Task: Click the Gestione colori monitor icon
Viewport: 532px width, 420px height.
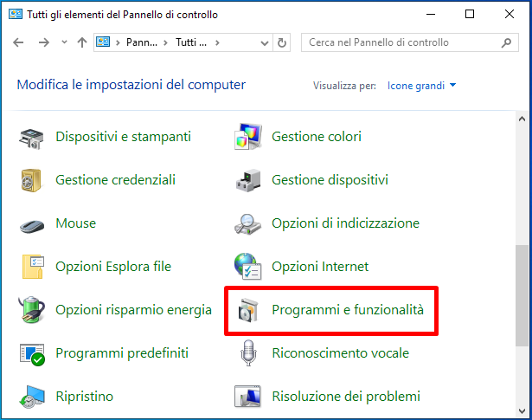Action: (248, 137)
